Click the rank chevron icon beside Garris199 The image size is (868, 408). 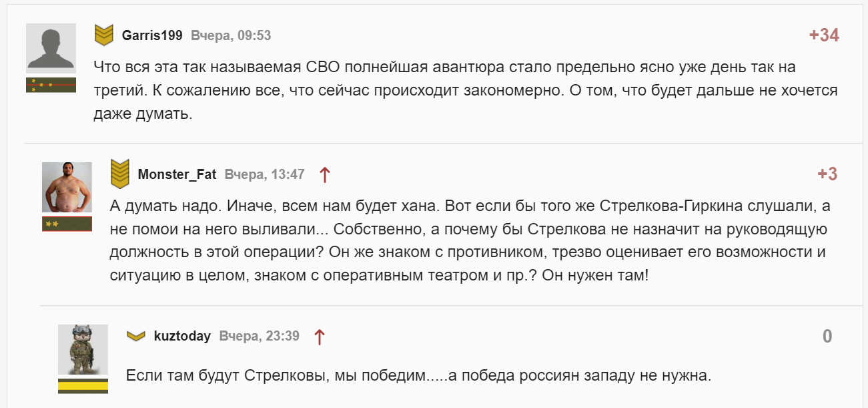point(103,35)
